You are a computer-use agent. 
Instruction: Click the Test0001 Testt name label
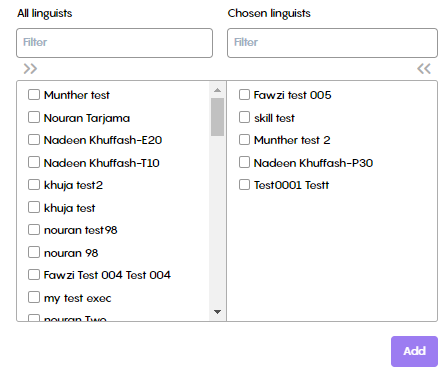291,185
